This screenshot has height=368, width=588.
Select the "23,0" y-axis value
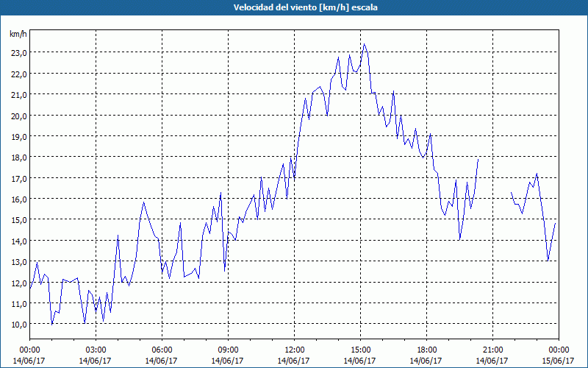[19, 53]
